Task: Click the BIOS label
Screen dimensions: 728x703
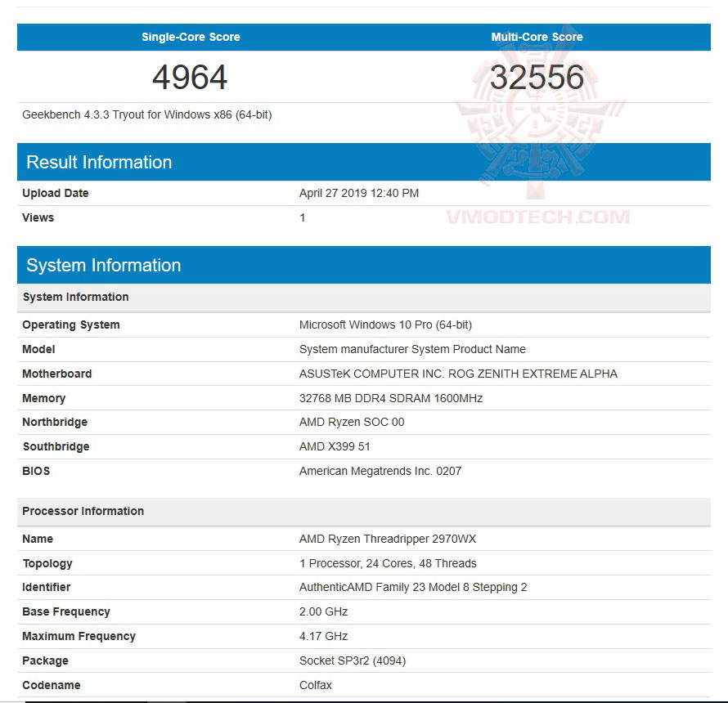Action: (x=36, y=472)
